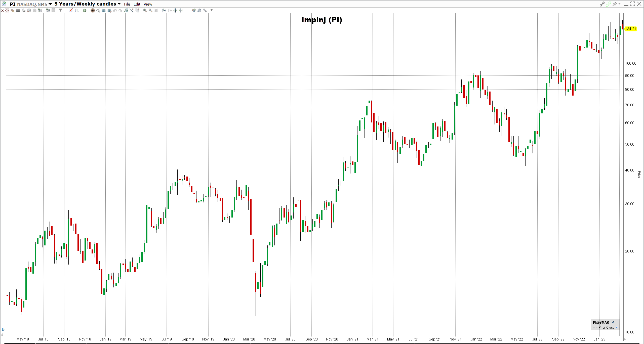The height and width of the screenshot is (344, 644).
Task: Click the printer icon to print the chart
Action: point(23,10)
